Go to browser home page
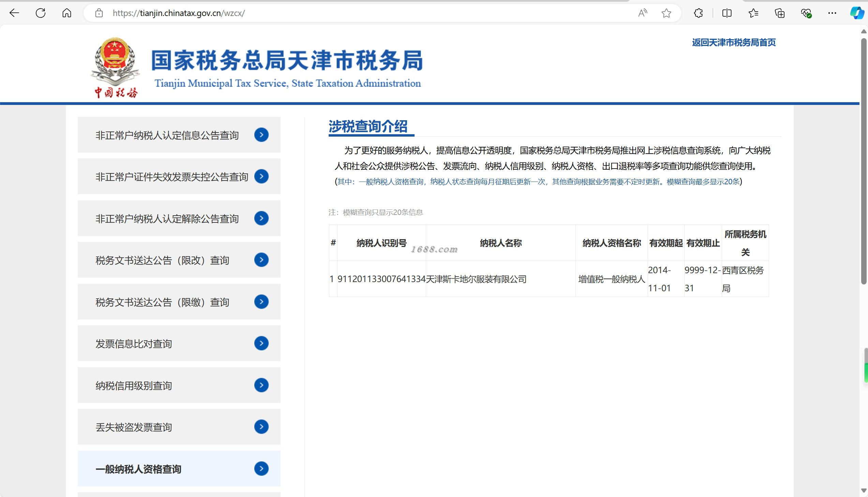Screen dimensions: 868x497 [x=67, y=13]
